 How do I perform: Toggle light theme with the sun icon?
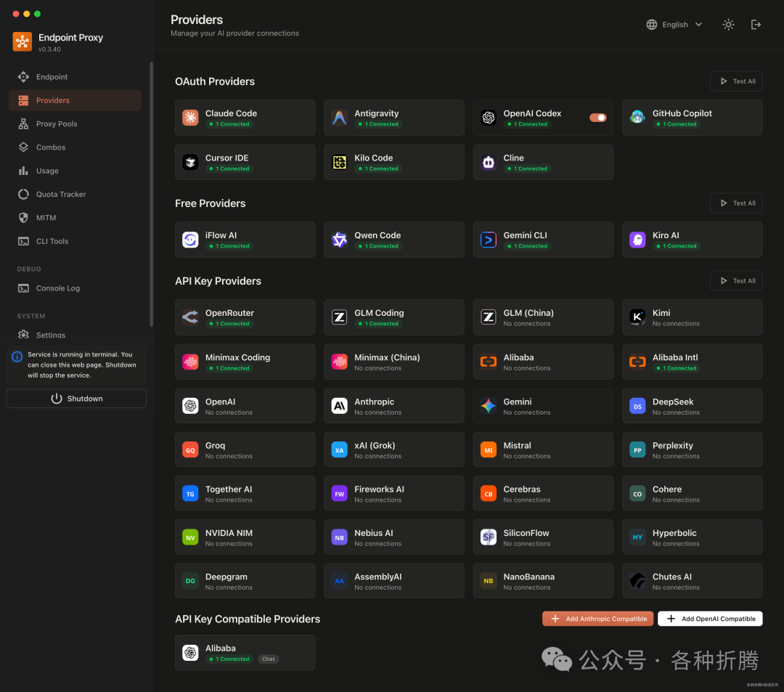click(x=728, y=25)
